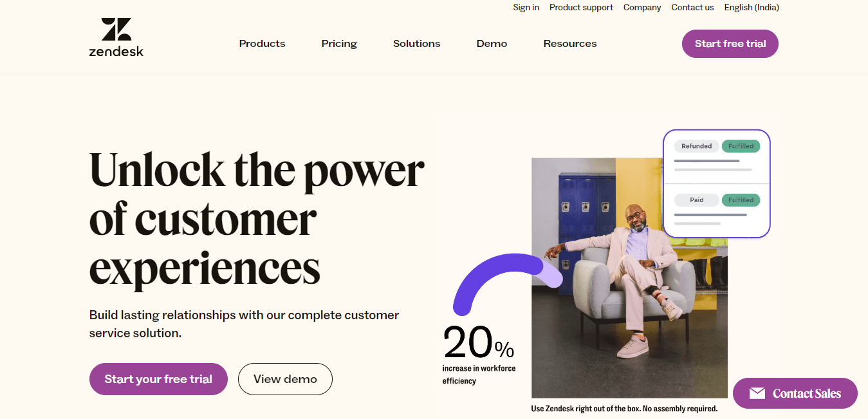Select the Fulfilled status badge beside Refunded
Screen dimensions: 868x419
point(741,146)
